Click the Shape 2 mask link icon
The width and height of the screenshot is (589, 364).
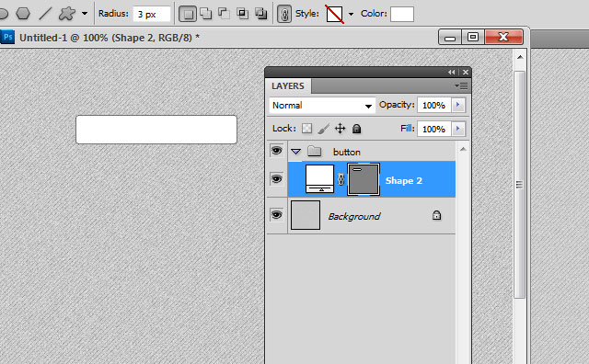(341, 179)
